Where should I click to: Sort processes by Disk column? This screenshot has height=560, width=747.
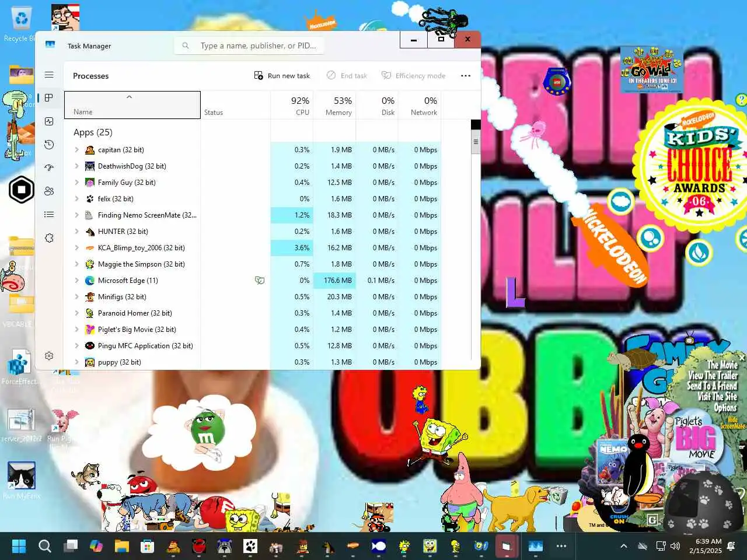click(x=377, y=106)
